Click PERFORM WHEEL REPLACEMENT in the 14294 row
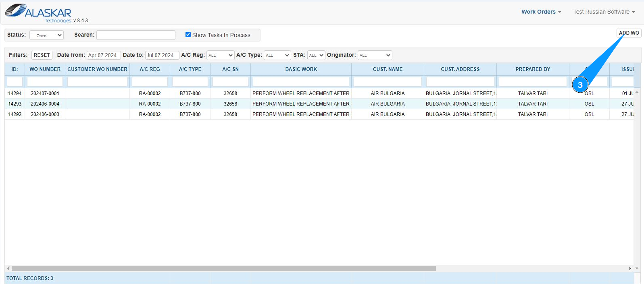The width and height of the screenshot is (644, 284). pyautogui.click(x=301, y=93)
